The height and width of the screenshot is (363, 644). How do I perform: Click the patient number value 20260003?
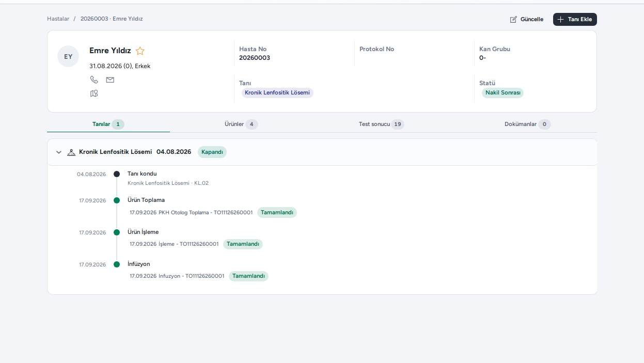(x=255, y=58)
